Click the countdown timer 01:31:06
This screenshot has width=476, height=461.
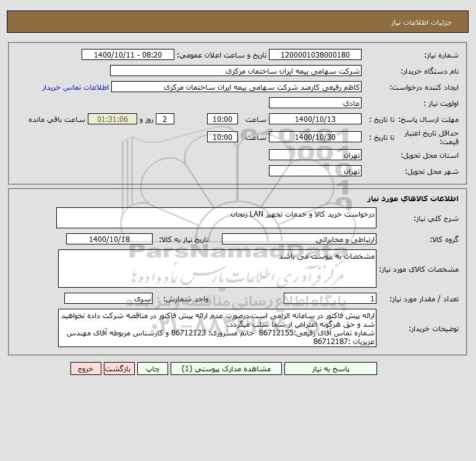pos(113,119)
